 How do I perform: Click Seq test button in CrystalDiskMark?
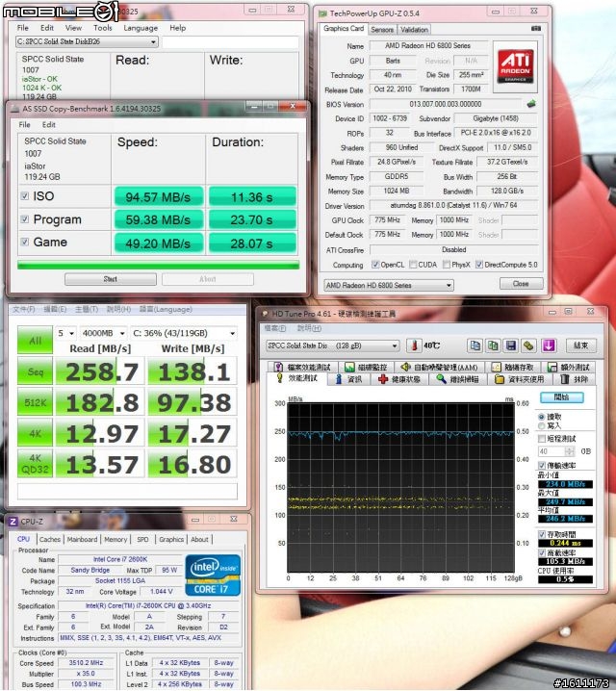[35, 371]
